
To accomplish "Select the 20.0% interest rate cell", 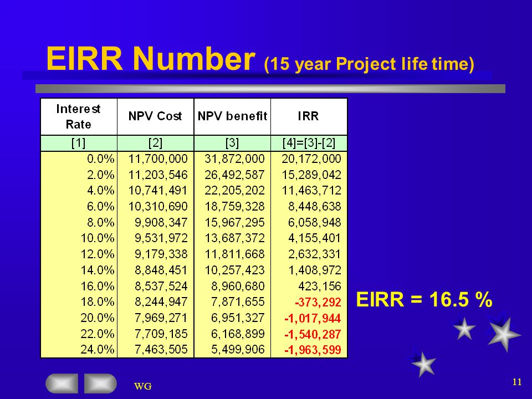I will [98, 318].
